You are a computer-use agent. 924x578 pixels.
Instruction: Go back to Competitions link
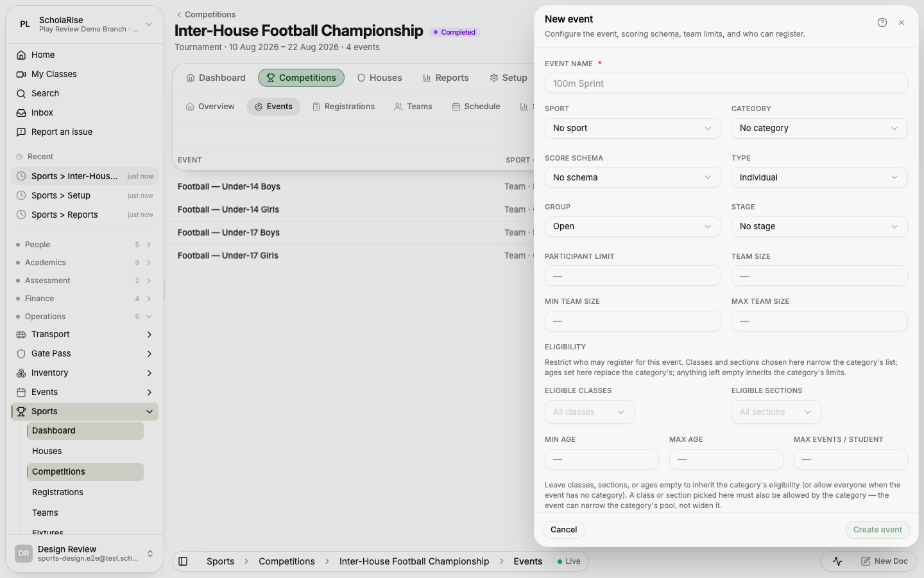[206, 15]
